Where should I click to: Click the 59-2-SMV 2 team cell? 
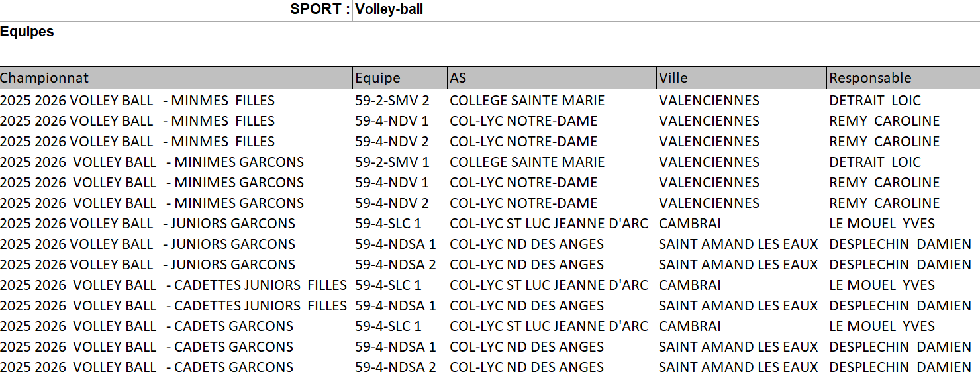click(x=392, y=101)
